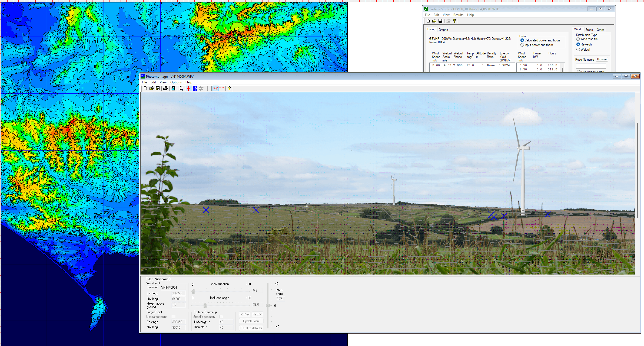The width and height of the screenshot is (644, 346).
Task: Click the cyan listing panel icon in Photomontage
Action: [x=173, y=89]
